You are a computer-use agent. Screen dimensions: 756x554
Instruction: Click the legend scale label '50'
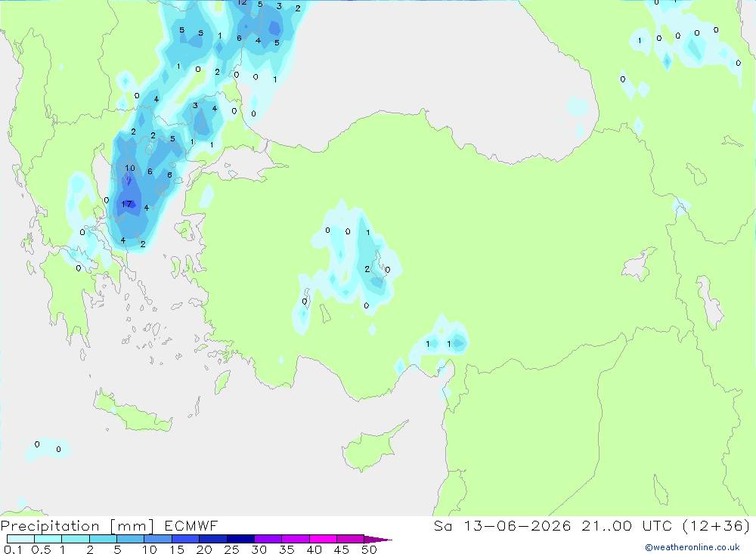tap(369, 549)
